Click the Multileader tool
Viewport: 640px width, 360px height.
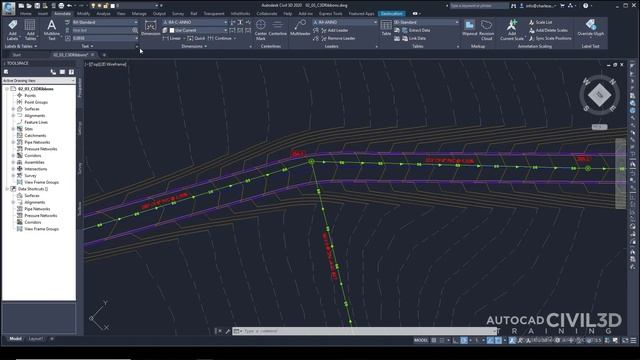pyautogui.click(x=300, y=28)
